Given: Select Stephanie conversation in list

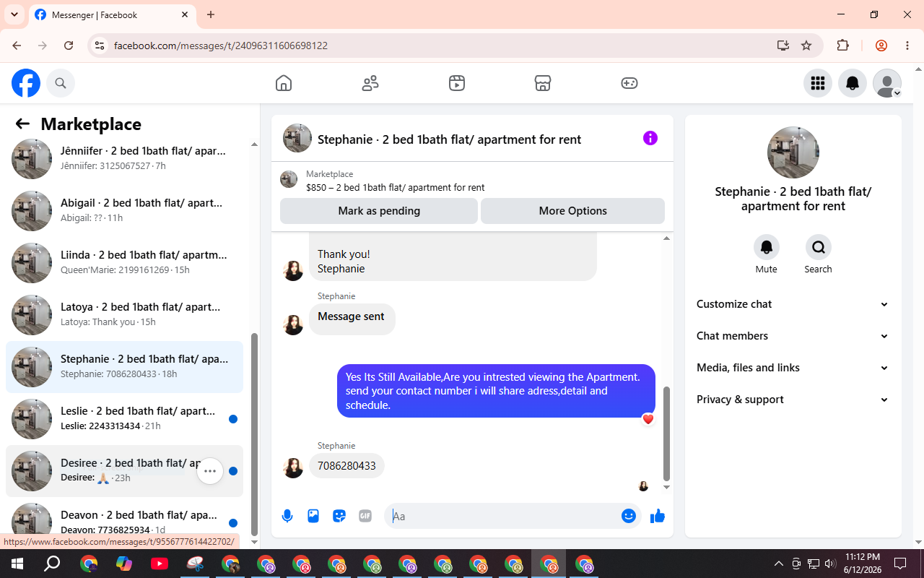Looking at the screenshot, I should coord(124,367).
